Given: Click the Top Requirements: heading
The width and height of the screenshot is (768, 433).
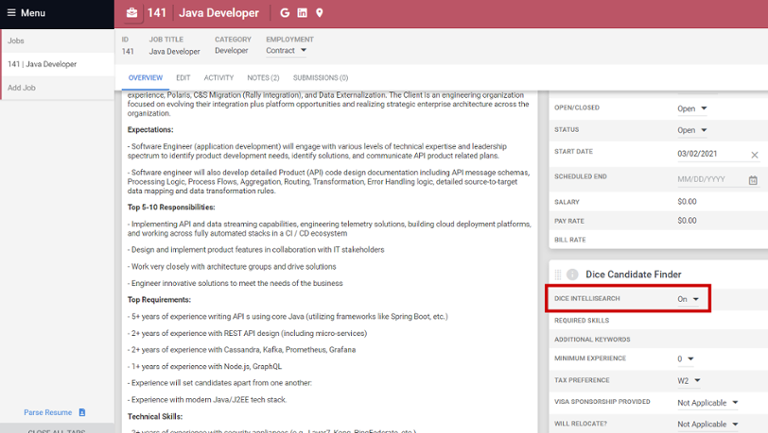Looking at the screenshot, I should [159, 300].
